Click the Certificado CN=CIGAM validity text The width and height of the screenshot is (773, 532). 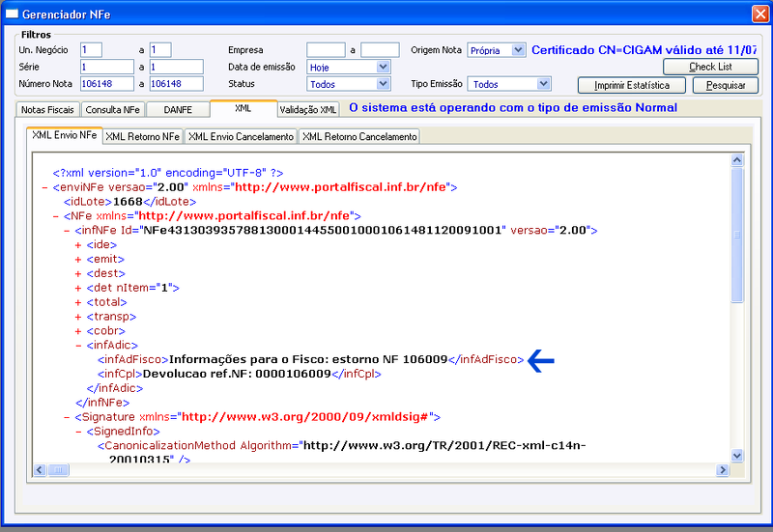tap(644, 50)
